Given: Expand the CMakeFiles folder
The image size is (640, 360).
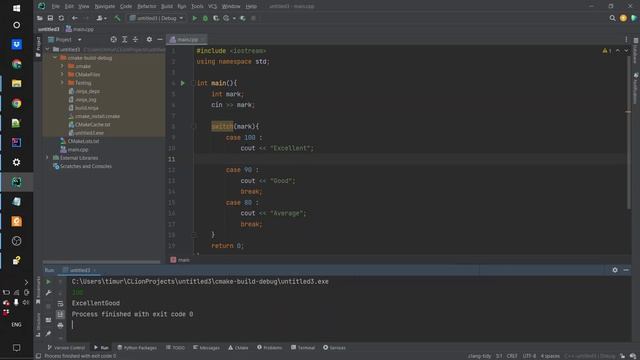Looking at the screenshot, I should pyautogui.click(x=62, y=75).
